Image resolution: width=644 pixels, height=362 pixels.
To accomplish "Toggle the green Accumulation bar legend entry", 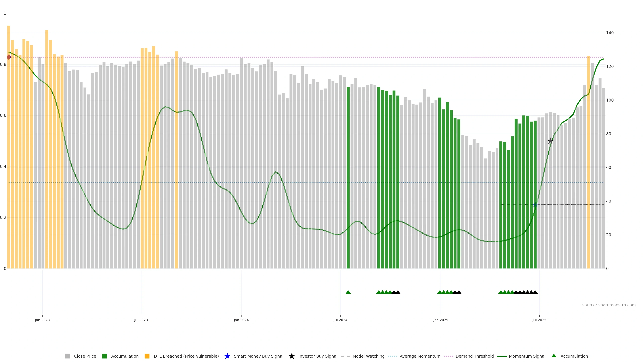I will pos(104,356).
